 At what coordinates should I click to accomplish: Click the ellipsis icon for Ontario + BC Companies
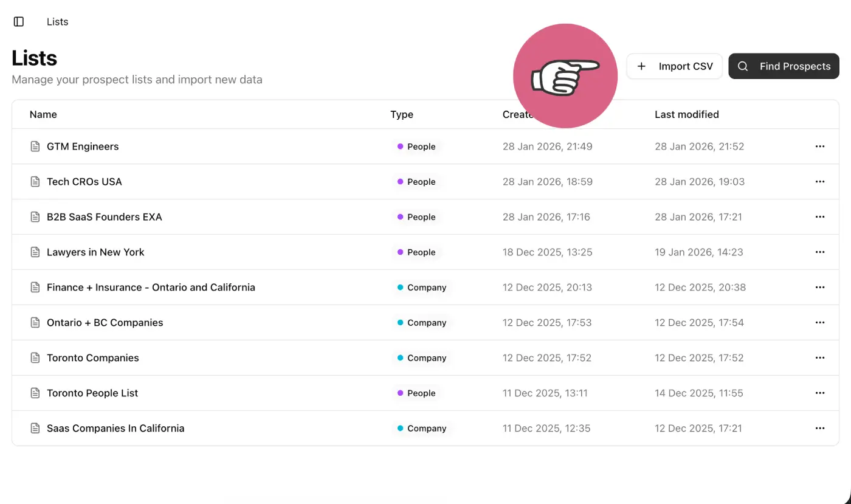(819, 323)
